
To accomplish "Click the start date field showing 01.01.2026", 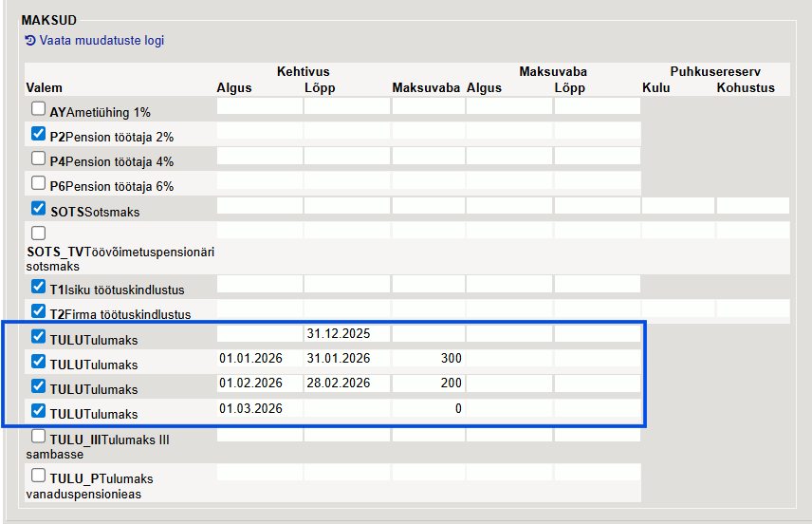I will point(259,358).
